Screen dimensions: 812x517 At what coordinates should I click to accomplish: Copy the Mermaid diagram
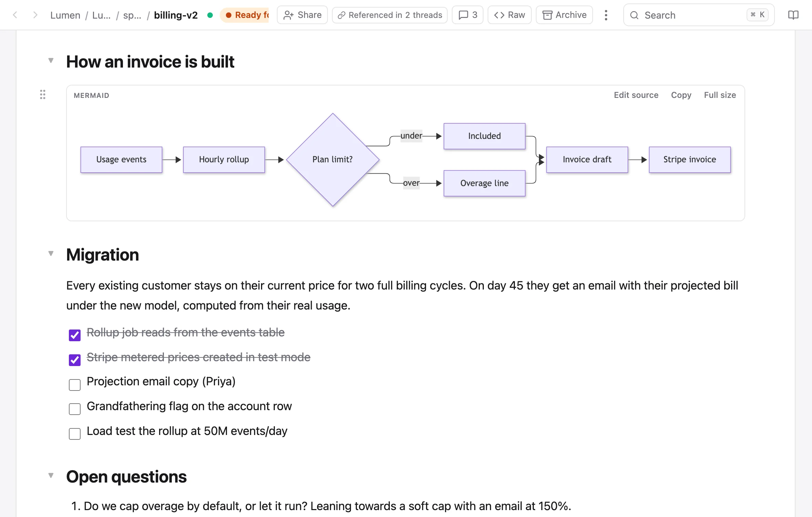click(681, 95)
